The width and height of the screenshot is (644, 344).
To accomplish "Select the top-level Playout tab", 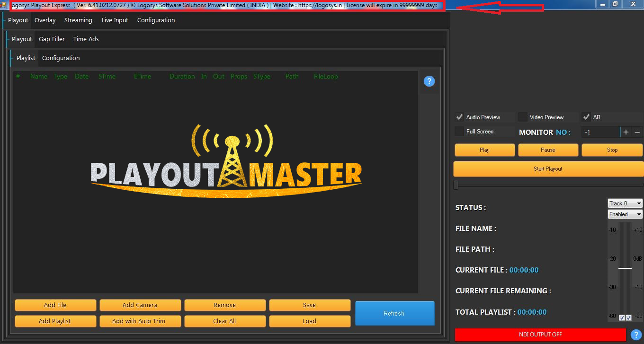I will 18,20.
